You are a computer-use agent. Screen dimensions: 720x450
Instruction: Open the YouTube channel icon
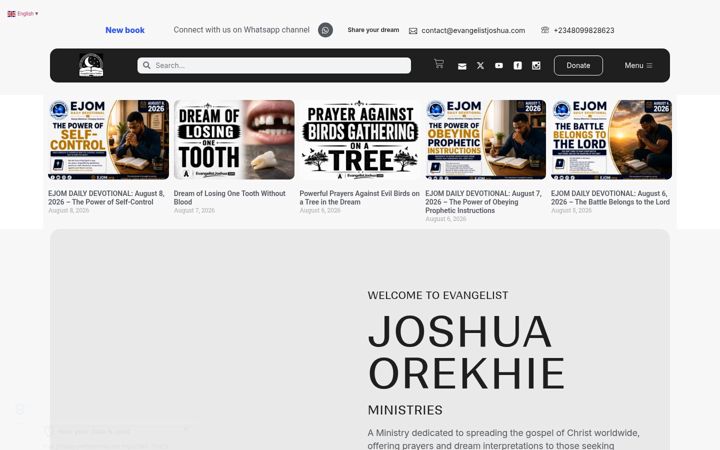499,66
